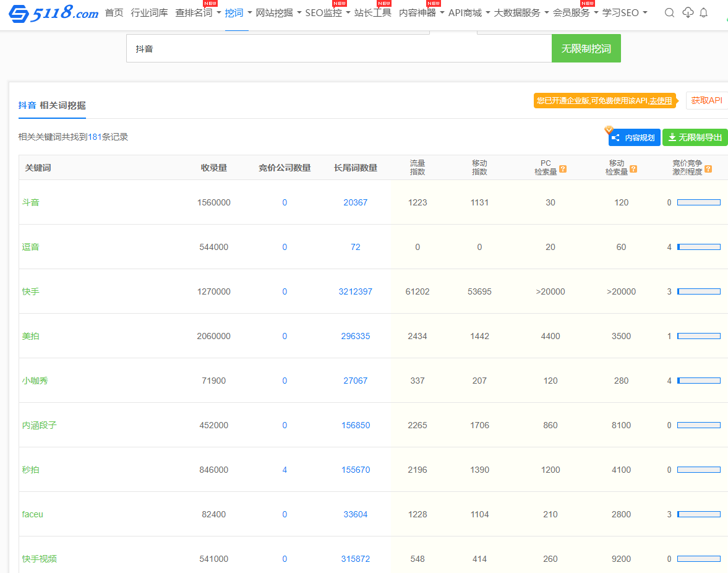Click long-tail count 72 for 逗音
Screen dimensions: 728x573
tap(355, 247)
